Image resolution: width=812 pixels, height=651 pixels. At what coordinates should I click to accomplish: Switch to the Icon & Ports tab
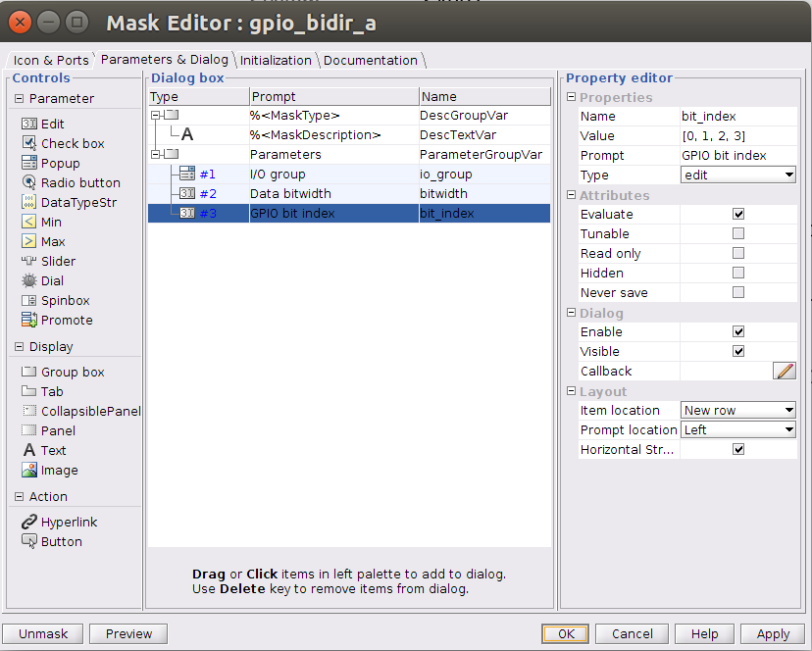point(51,60)
